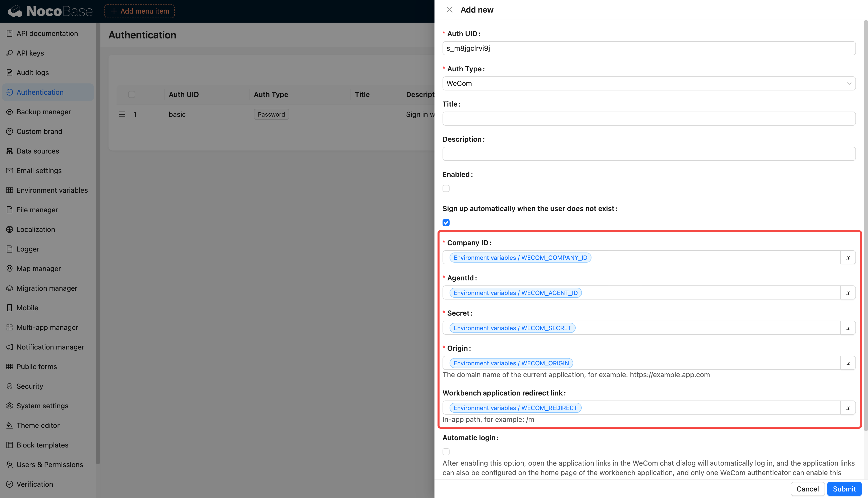Click the drag handle icon on basic row
The width and height of the screenshot is (868, 498).
[122, 114]
